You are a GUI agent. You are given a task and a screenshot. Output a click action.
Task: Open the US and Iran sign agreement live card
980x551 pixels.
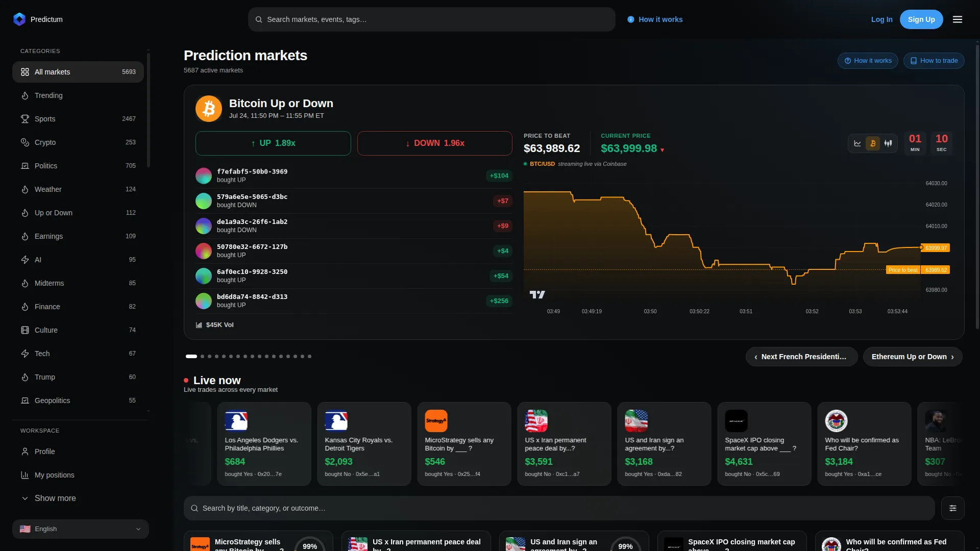[664, 444]
